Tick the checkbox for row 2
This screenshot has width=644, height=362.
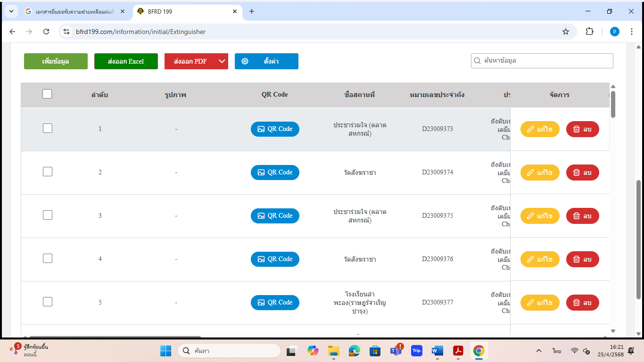47,172
